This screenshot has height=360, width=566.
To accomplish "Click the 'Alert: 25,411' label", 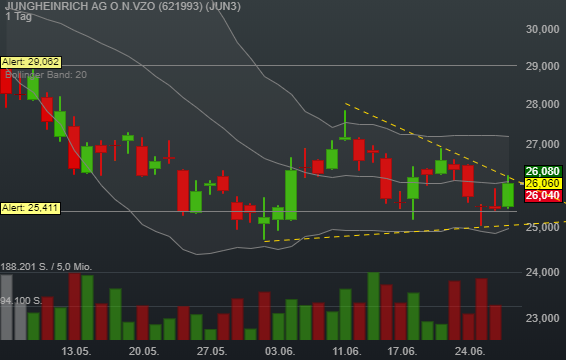I will [30, 208].
